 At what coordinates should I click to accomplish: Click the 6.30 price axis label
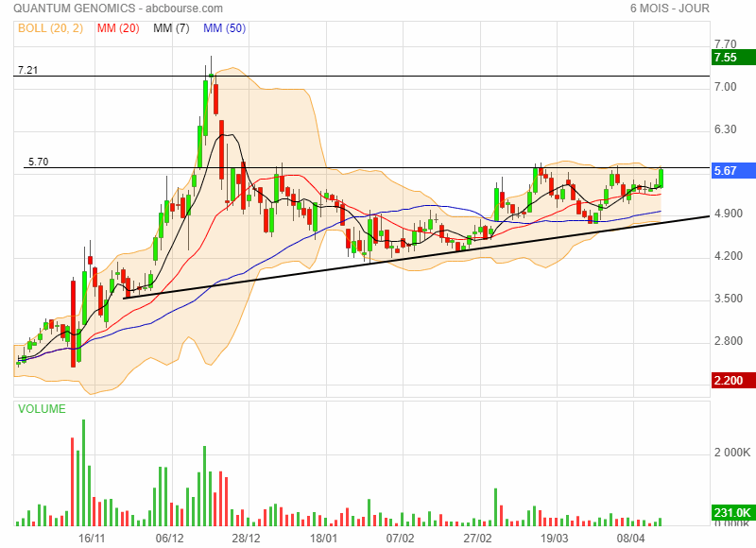pos(725,129)
